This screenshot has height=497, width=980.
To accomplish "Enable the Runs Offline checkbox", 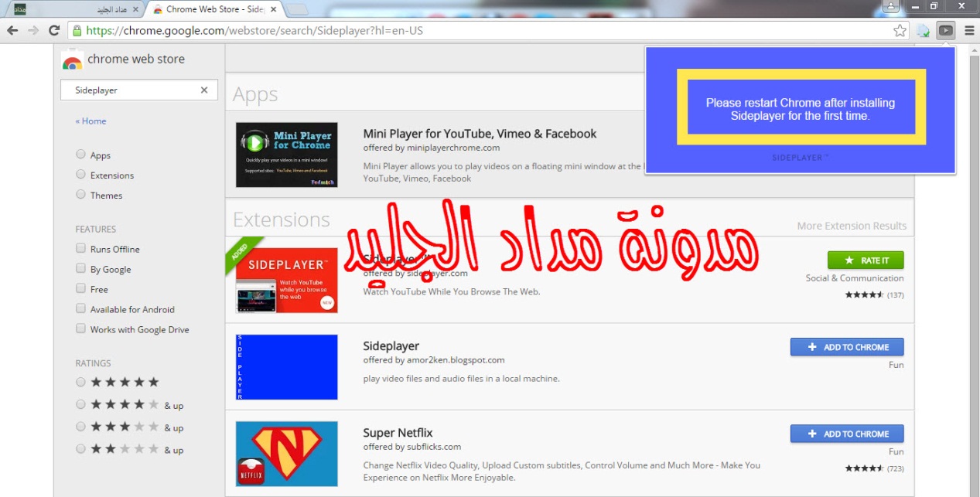I will (x=80, y=249).
